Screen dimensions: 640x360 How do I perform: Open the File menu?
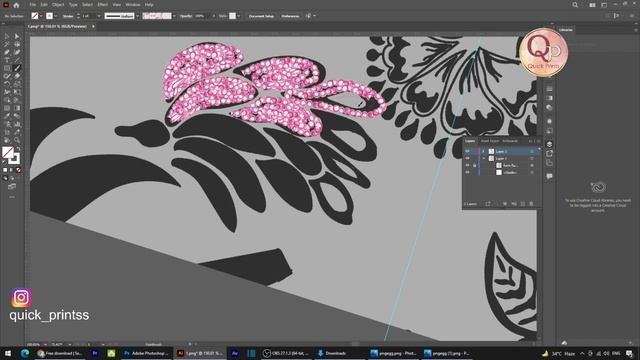pos(33,5)
